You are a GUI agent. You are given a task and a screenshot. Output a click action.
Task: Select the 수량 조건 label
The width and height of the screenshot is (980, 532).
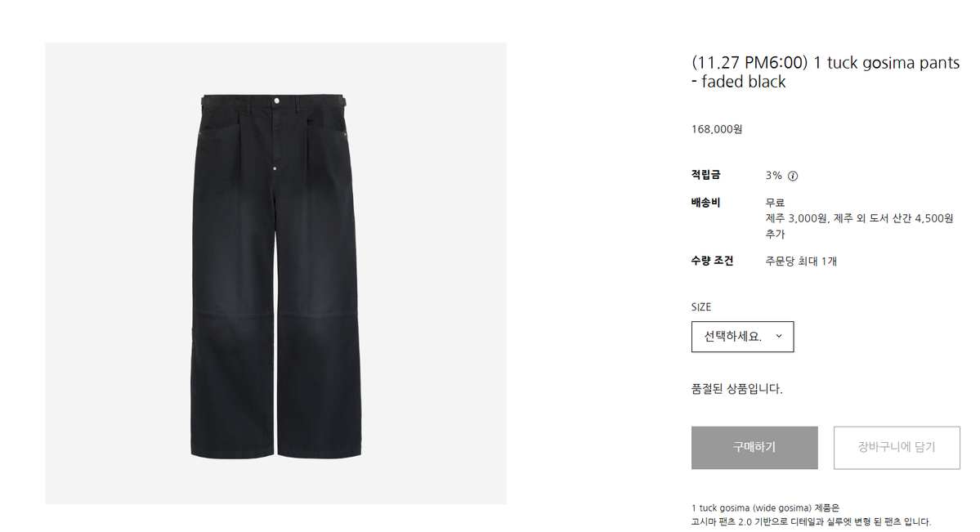[x=712, y=261]
